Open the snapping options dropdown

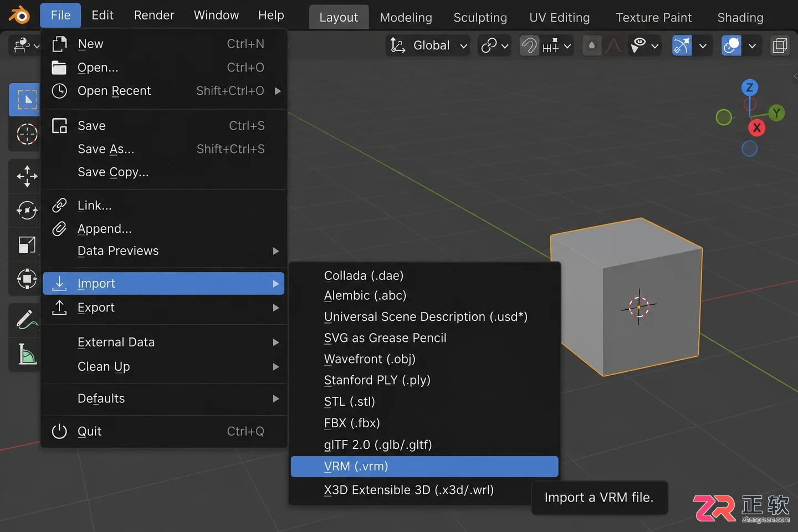pyautogui.click(x=557, y=45)
